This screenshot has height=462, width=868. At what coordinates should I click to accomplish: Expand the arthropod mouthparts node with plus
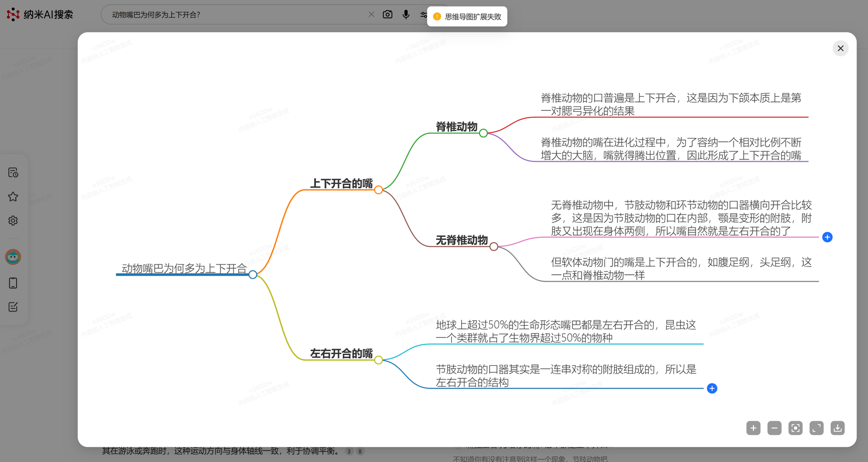click(712, 388)
